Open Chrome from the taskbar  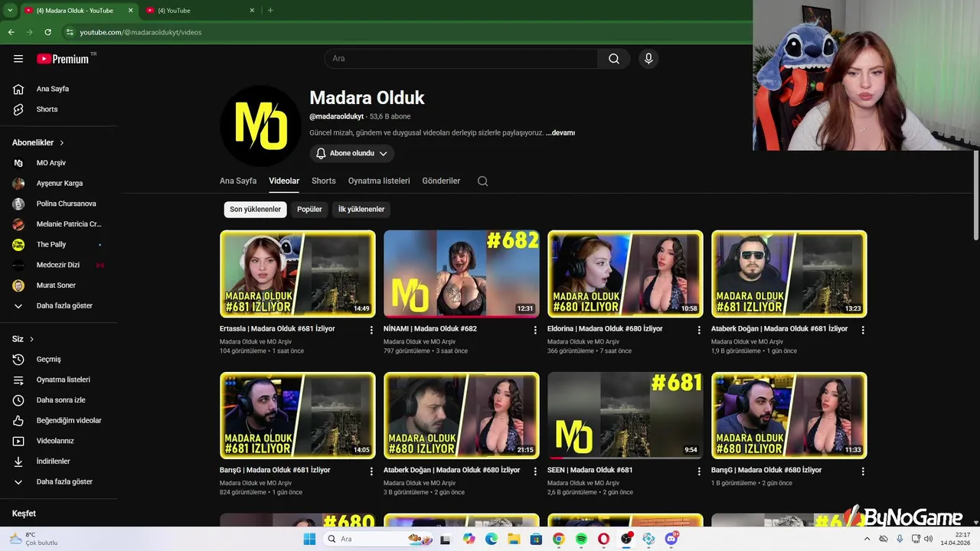559,539
